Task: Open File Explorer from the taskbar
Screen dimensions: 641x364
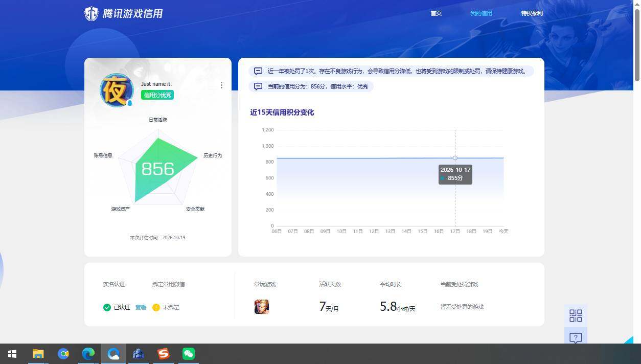Action: coord(38,354)
